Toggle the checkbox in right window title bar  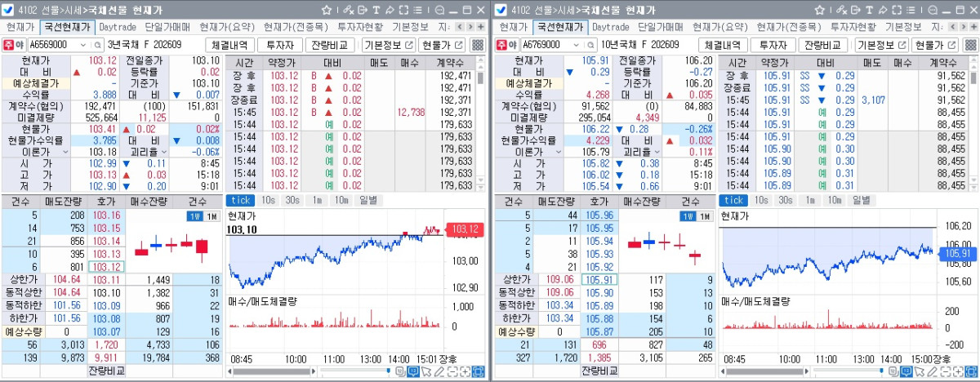501,10
